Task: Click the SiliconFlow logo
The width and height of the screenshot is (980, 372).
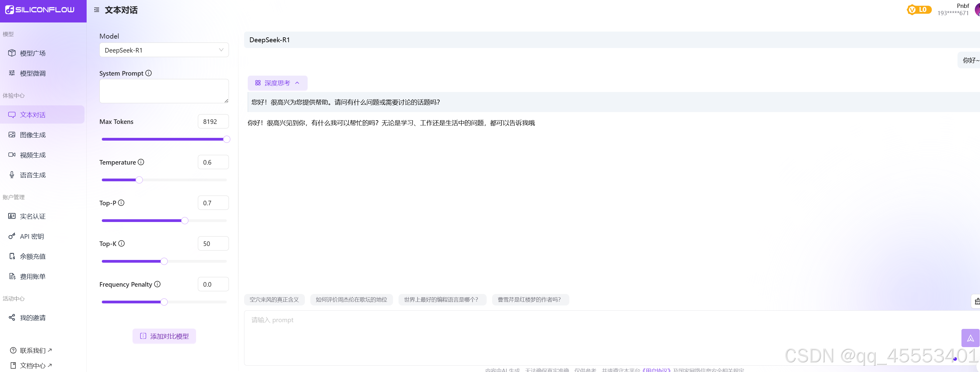Action: (x=40, y=10)
